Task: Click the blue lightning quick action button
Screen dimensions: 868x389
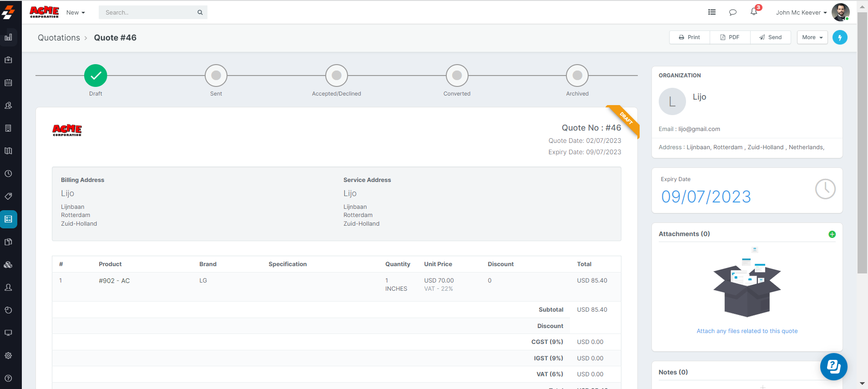Action: (840, 37)
